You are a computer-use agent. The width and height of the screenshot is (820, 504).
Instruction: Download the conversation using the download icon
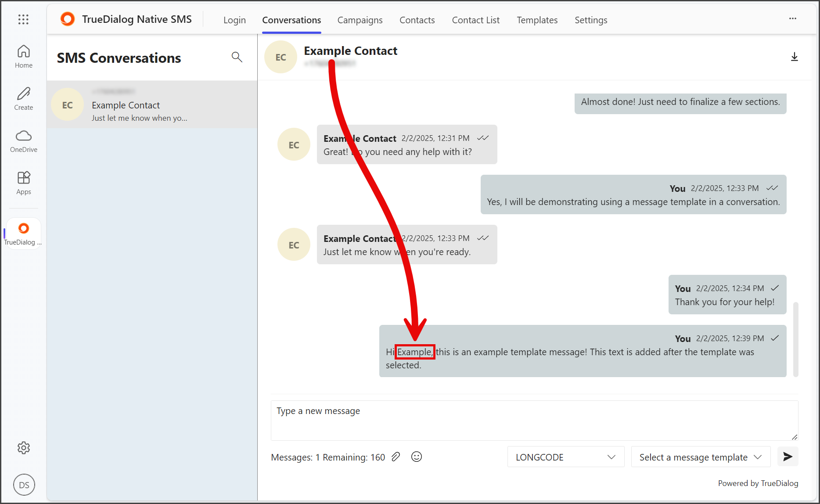794,57
